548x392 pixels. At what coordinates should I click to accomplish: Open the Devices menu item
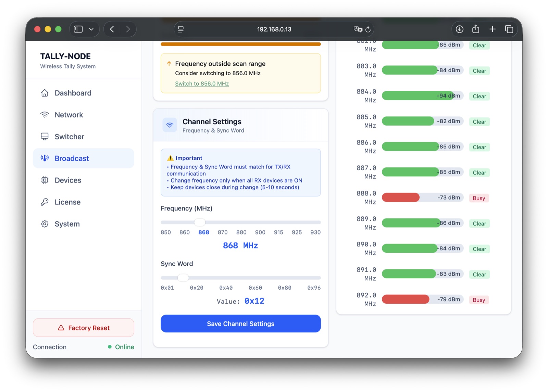tap(84, 180)
